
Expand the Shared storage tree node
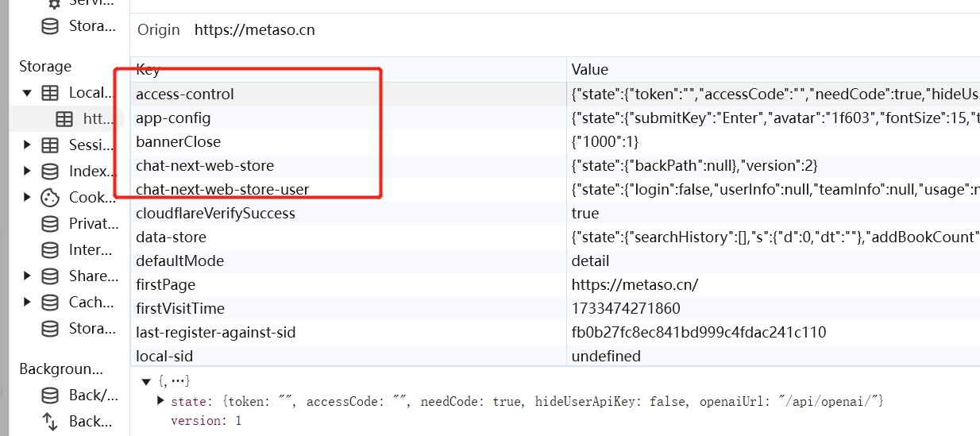[x=27, y=276]
